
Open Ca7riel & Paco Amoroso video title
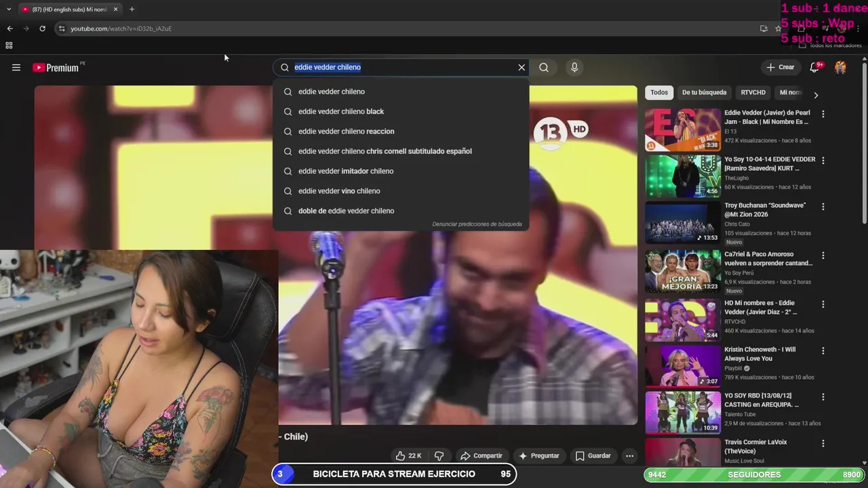[768, 258]
